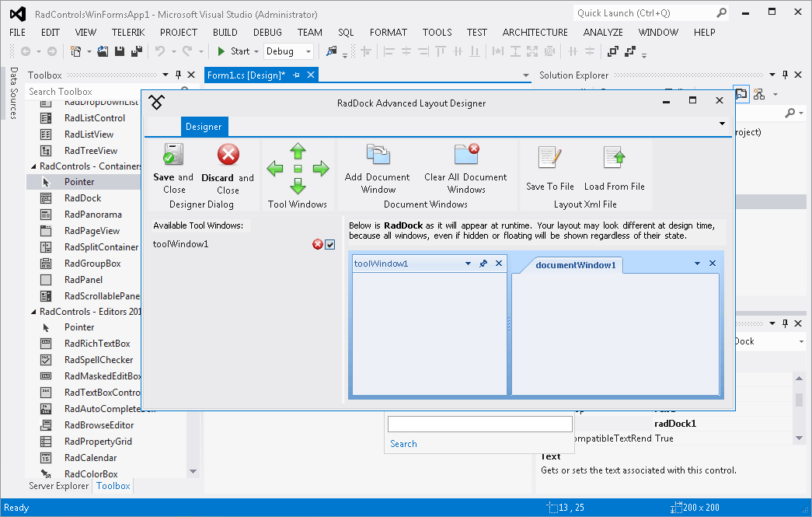Click the Save and Close icon
Screen dimensions: 812x517
pyautogui.click(x=173, y=155)
